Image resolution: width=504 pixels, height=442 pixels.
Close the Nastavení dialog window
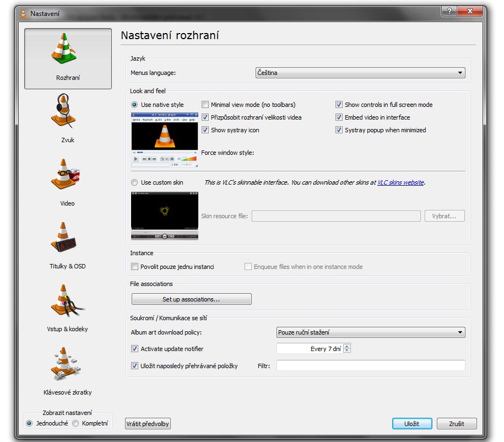(x=470, y=11)
